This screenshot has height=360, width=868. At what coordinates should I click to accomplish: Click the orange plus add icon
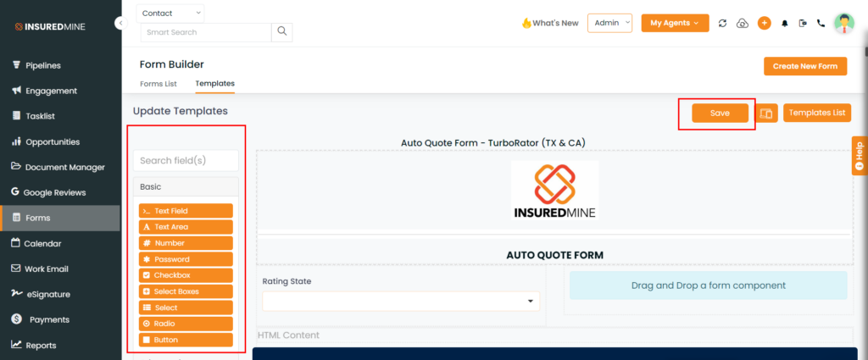pos(764,23)
